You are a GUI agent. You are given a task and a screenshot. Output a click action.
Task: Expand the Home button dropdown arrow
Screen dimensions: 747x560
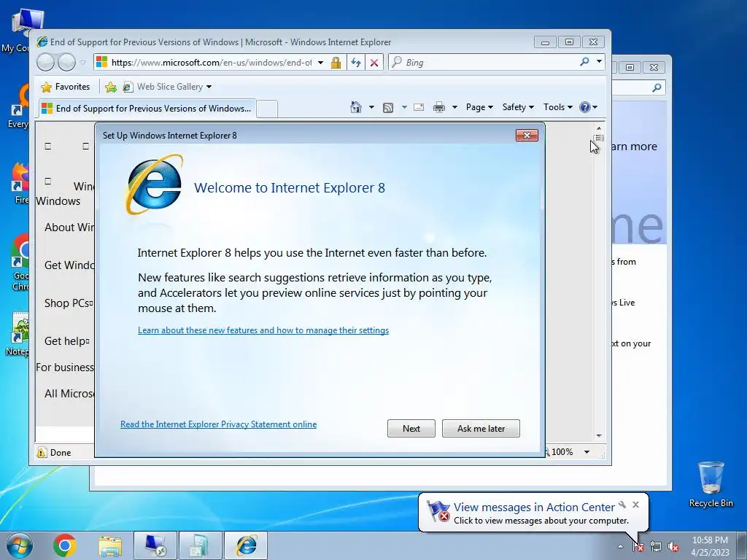[x=371, y=107]
